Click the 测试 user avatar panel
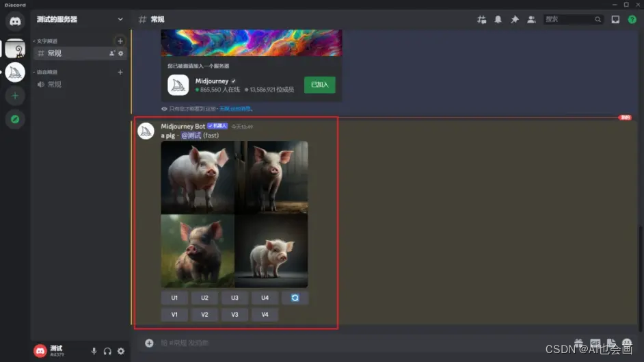This screenshot has height=362, width=644. click(x=49, y=351)
